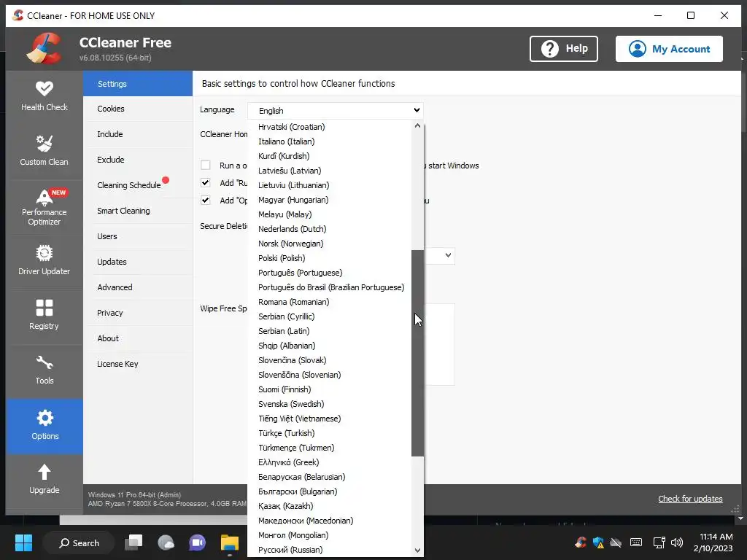Pick Português do Brasil language
Viewport: 747px width, 560px height.
point(330,287)
